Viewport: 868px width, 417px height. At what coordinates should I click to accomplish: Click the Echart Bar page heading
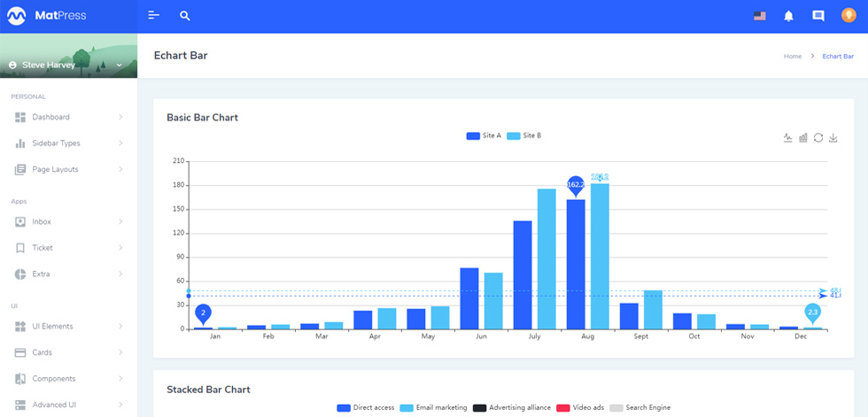[x=181, y=56]
